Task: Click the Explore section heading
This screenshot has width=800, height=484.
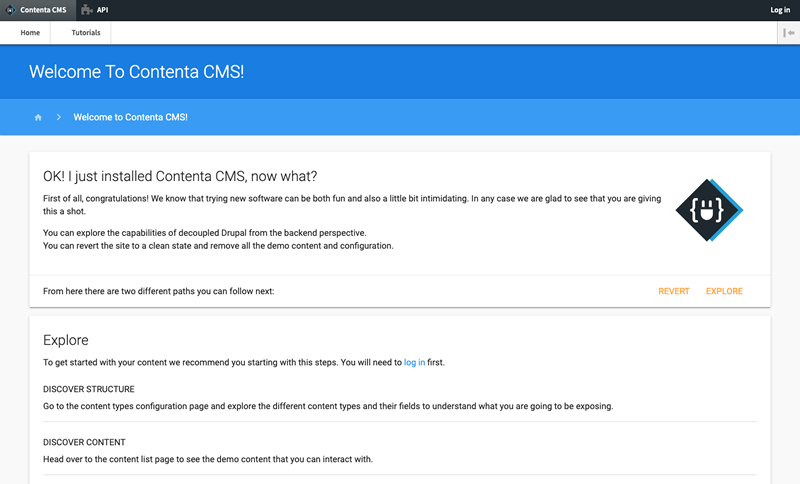Action: tap(66, 340)
